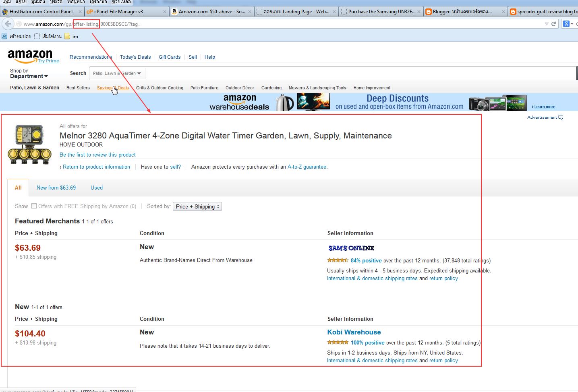Click the HostGator tab favicon
The image size is (578, 392).
[x=5, y=12]
